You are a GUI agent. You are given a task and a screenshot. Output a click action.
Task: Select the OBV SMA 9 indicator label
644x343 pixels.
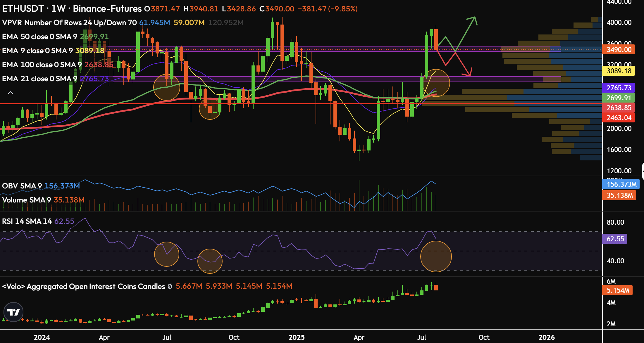(x=22, y=186)
